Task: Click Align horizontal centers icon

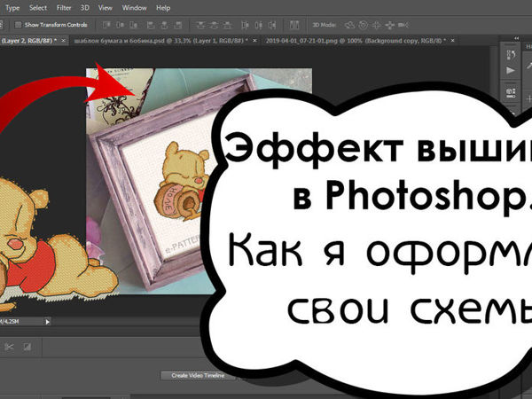Action: coord(164,25)
